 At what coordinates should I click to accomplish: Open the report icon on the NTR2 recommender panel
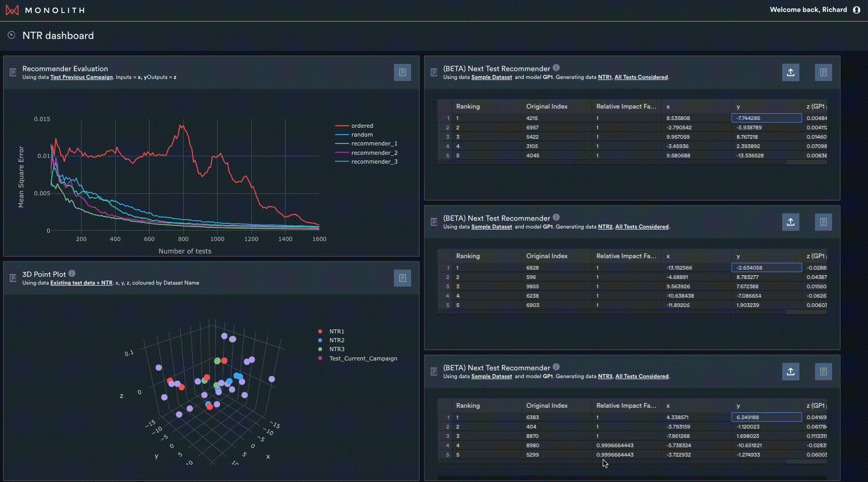824,222
